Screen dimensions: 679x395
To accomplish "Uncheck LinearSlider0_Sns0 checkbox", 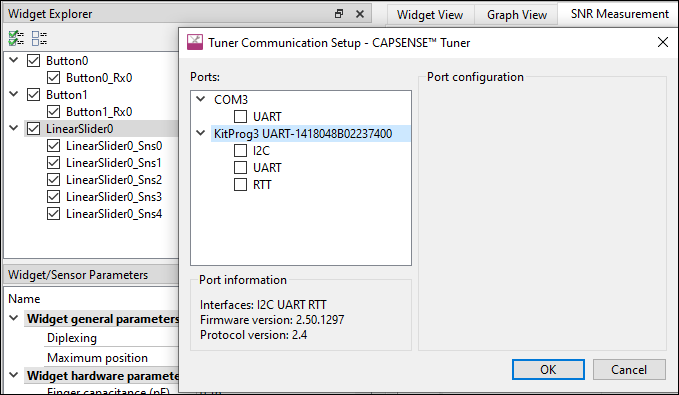I will click(x=53, y=146).
